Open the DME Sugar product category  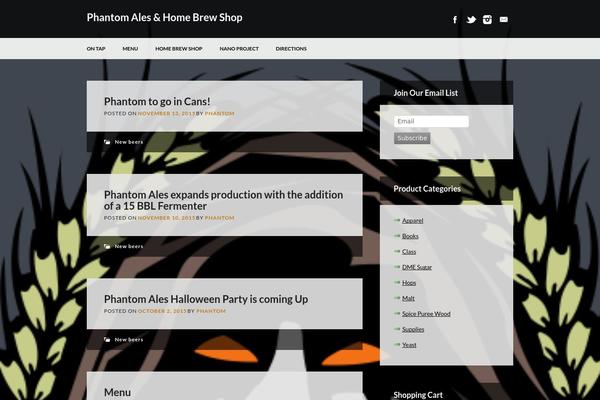pos(417,267)
